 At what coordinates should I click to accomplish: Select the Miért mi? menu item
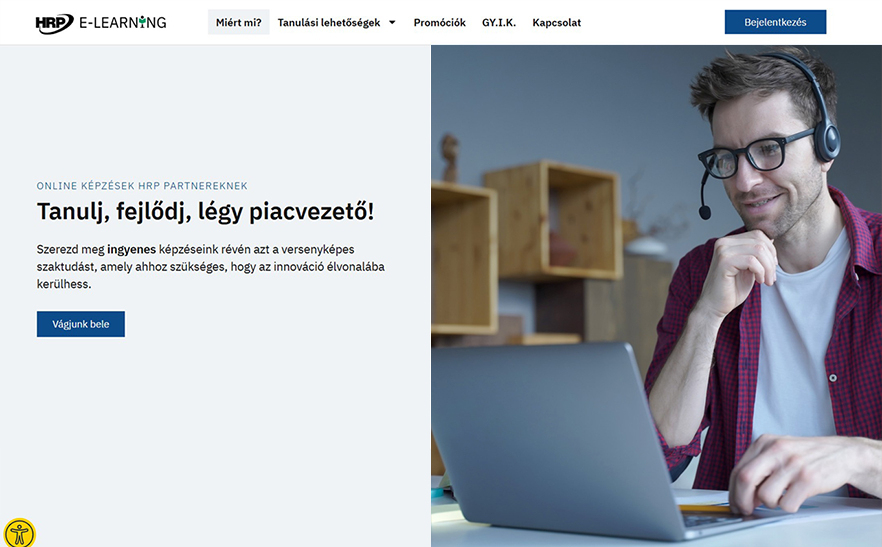point(238,23)
